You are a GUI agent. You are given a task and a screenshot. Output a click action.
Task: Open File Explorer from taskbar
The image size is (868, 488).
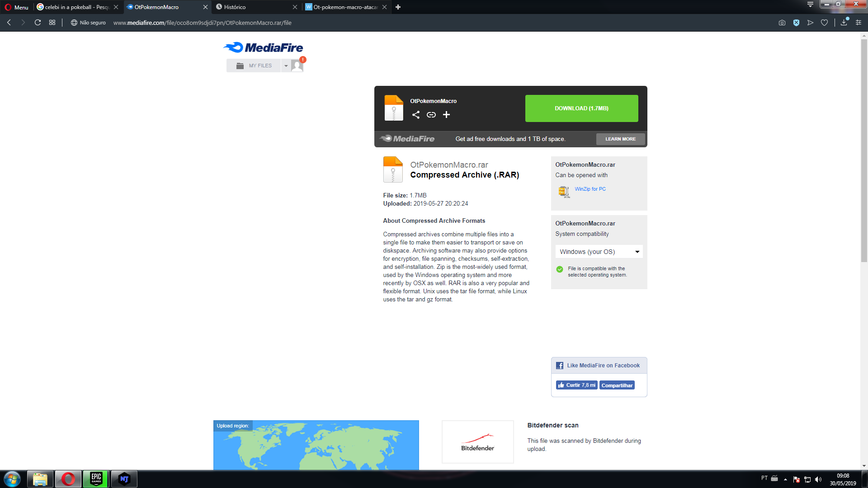(40, 479)
